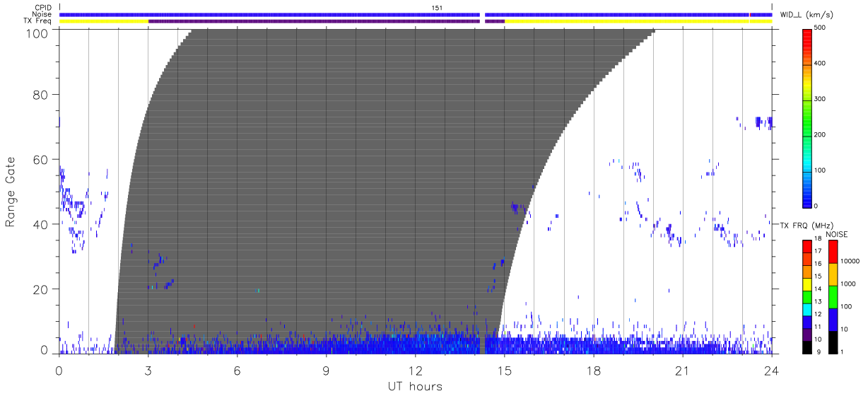Click the Noise row label
Image resolution: width=868 pixels, height=401 pixels.
tap(42, 14)
